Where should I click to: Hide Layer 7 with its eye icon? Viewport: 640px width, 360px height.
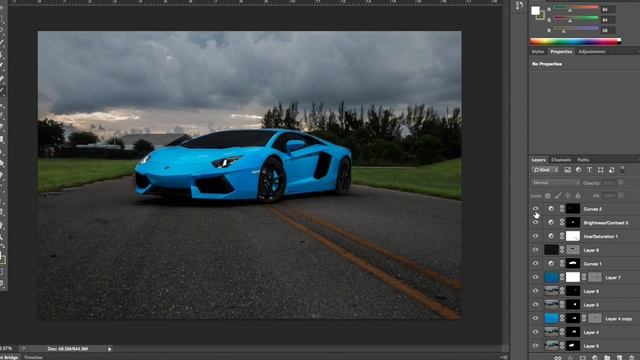tap(535, 277)
